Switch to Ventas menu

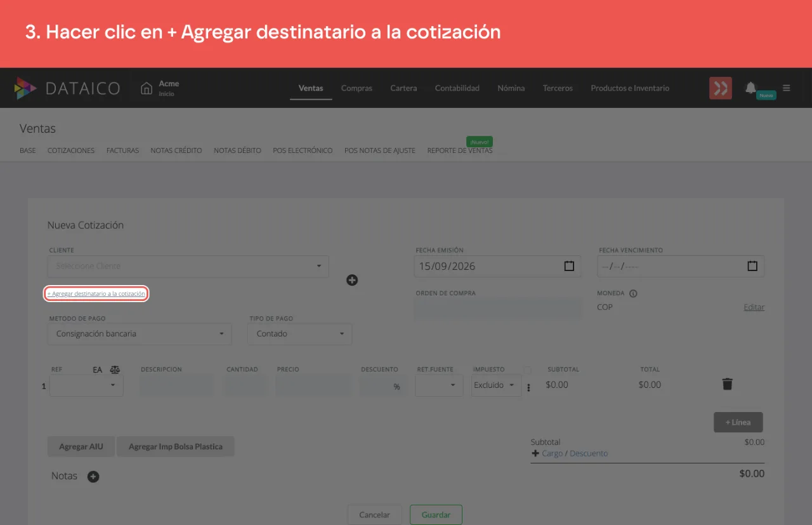point(311,88)
